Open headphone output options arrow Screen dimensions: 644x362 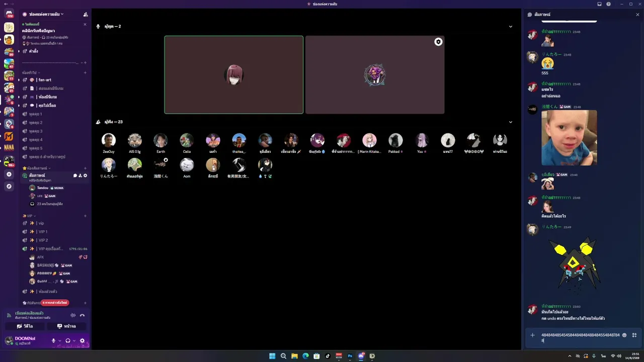74,340
